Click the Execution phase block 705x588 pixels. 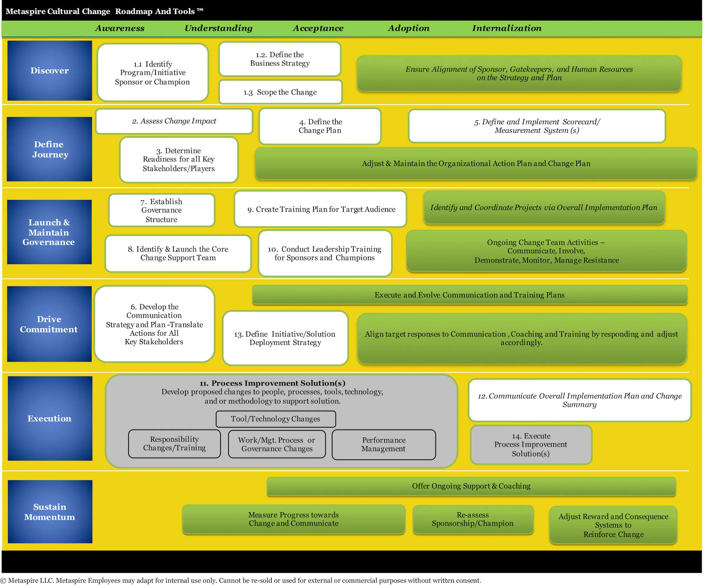[50, 418]
